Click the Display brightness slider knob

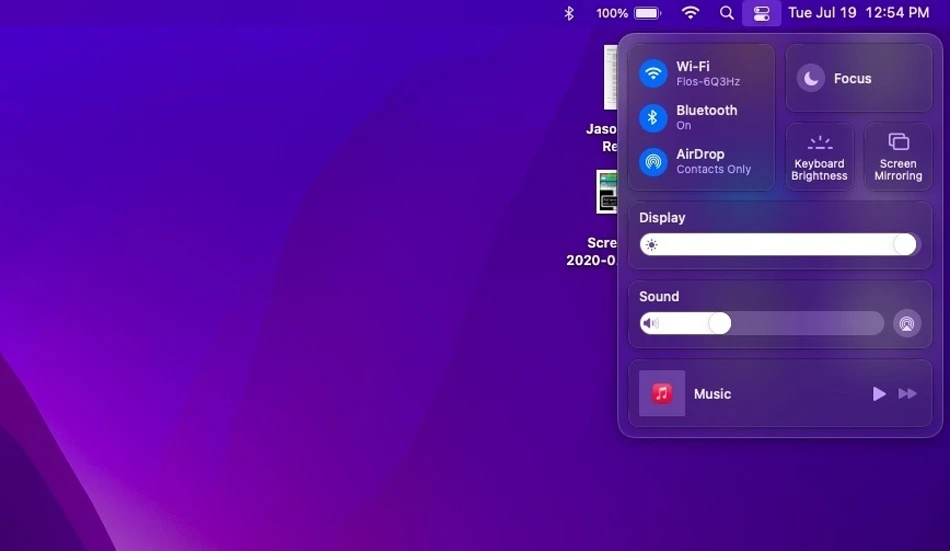pos(905,244)
